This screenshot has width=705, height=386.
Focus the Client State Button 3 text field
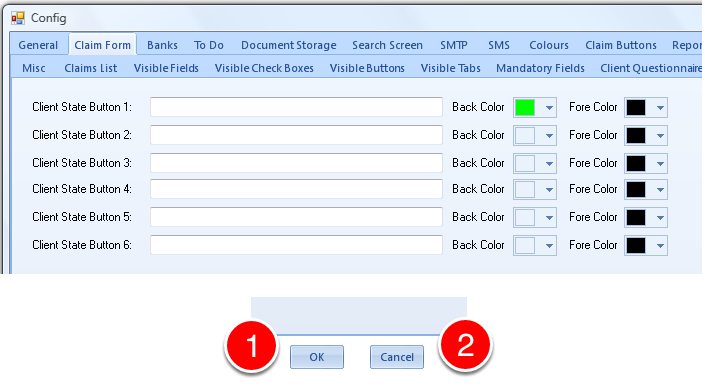(x=296, y=163)
